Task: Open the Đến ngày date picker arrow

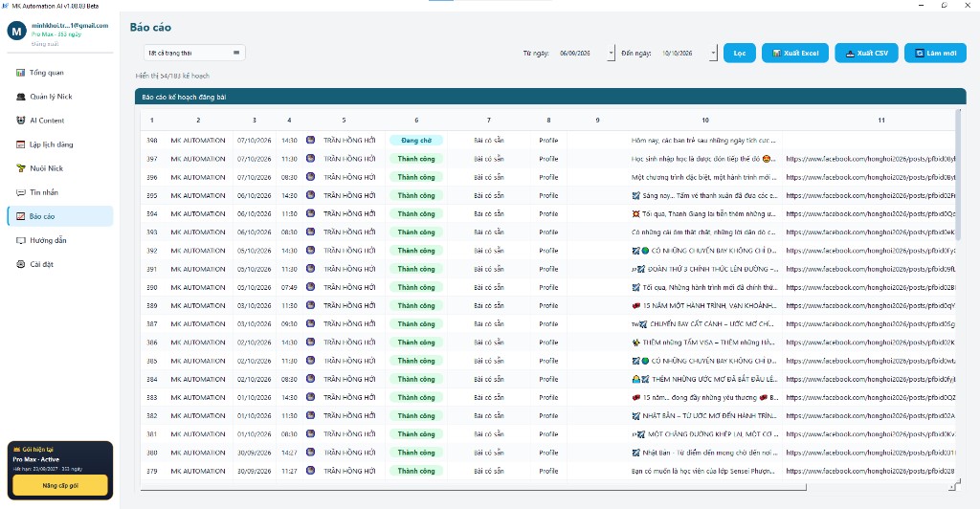Action: [713, 53]
